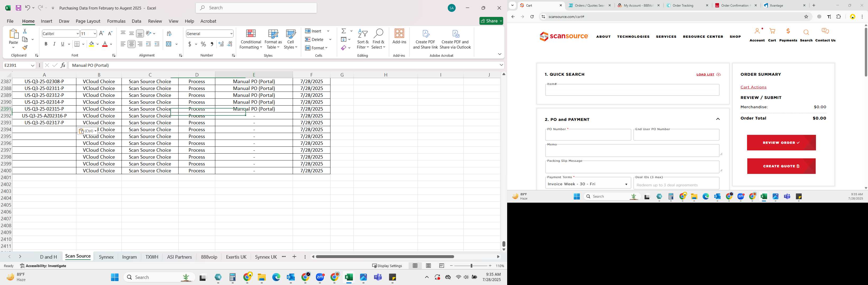
Task: Collapse the PO and PAYMENT section chevron
Action: point(718,119)
